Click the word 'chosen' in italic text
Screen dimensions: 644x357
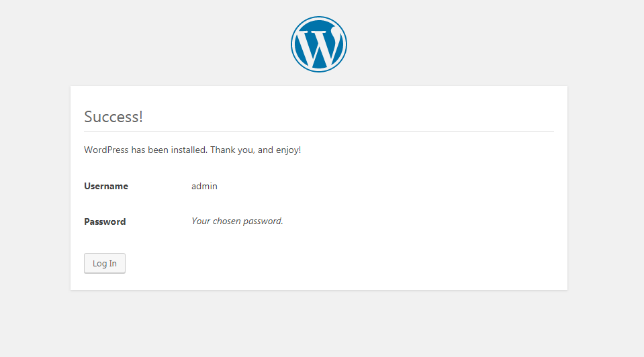(x=227, y=221)
